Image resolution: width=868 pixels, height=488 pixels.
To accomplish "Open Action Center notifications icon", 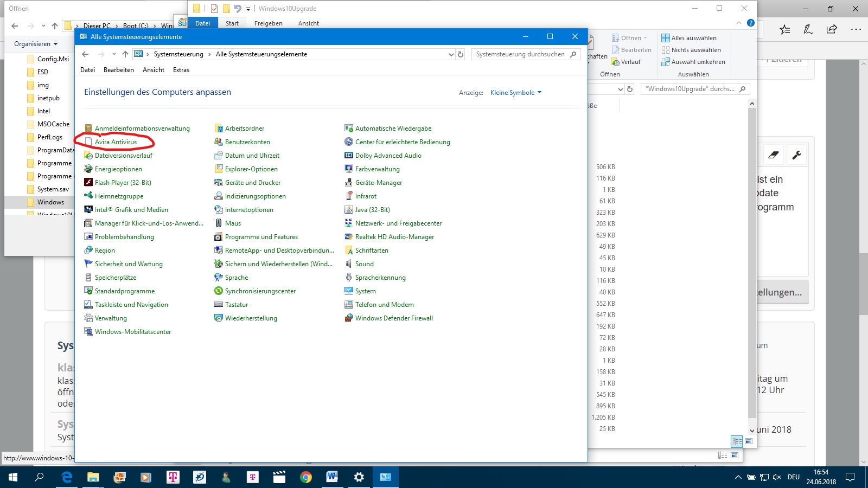I will point(850,477).
